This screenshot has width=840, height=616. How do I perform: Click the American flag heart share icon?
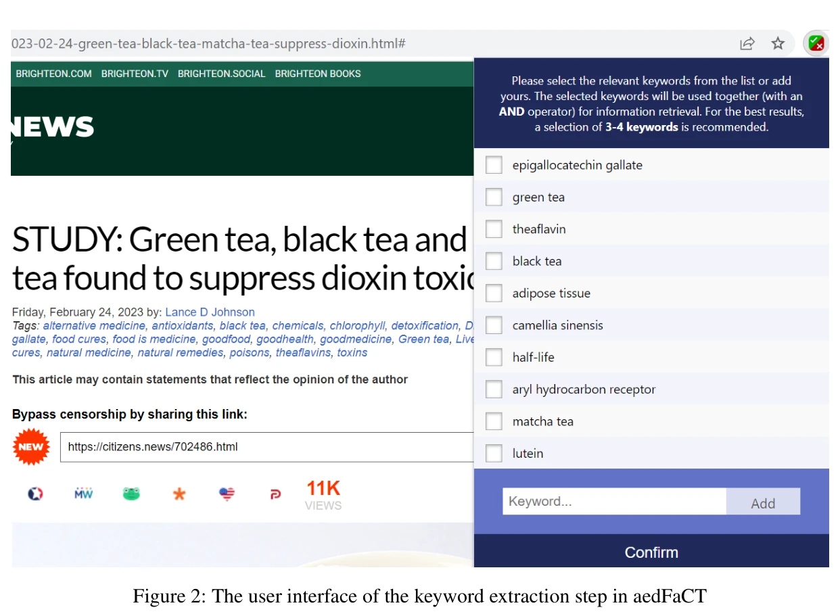click(227, 494)
